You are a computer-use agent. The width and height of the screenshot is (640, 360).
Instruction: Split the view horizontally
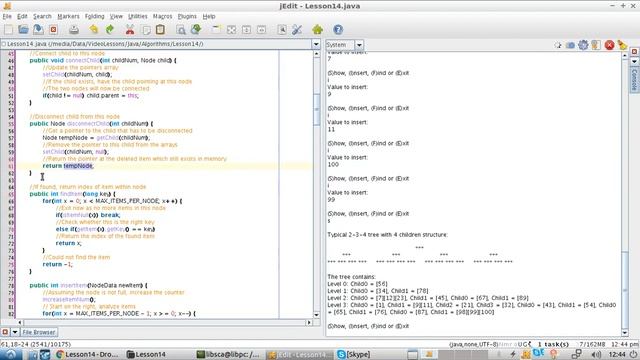coord(247,29)
